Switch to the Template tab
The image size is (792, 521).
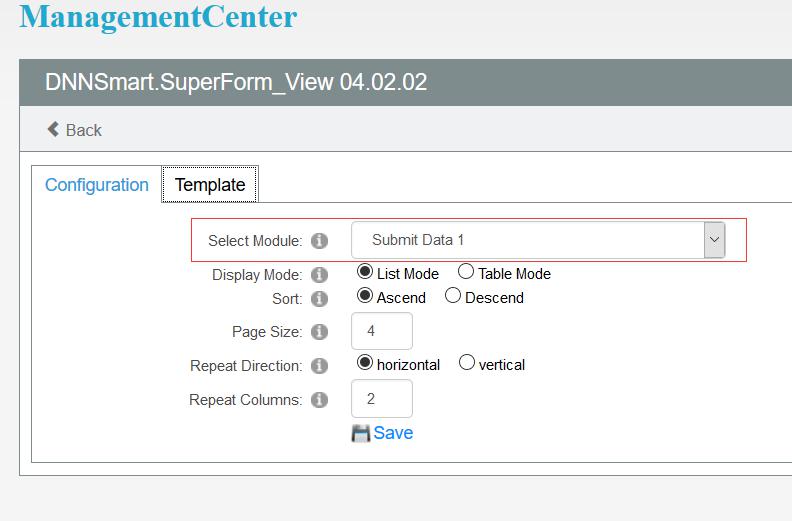[x=210, y=185]
